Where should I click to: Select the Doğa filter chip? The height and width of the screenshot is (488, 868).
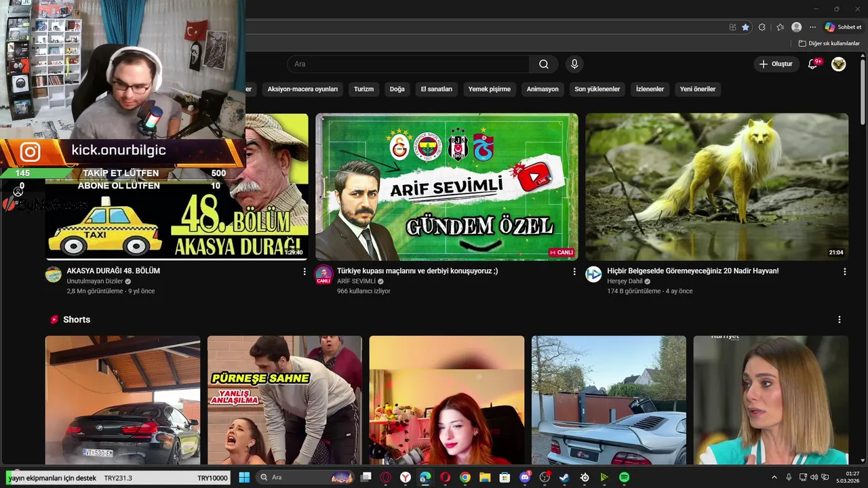[x=397, y=89]
